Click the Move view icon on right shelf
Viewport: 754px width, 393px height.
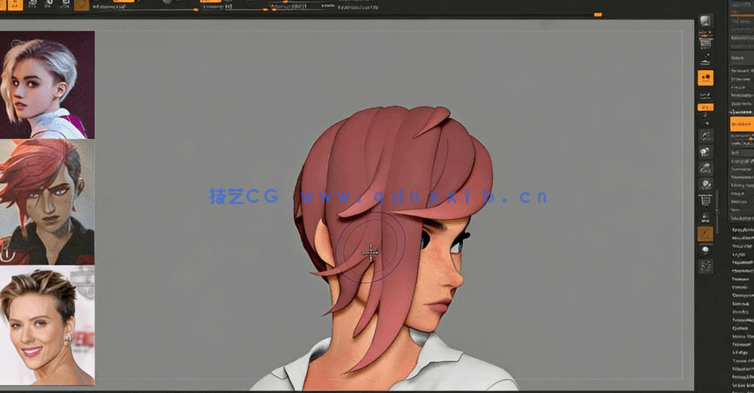[x=705, y=152]
